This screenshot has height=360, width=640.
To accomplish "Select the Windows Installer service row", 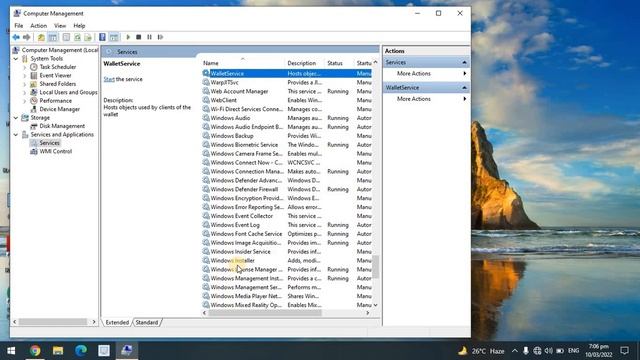I will pyautogui.click(x=287, y=260).
